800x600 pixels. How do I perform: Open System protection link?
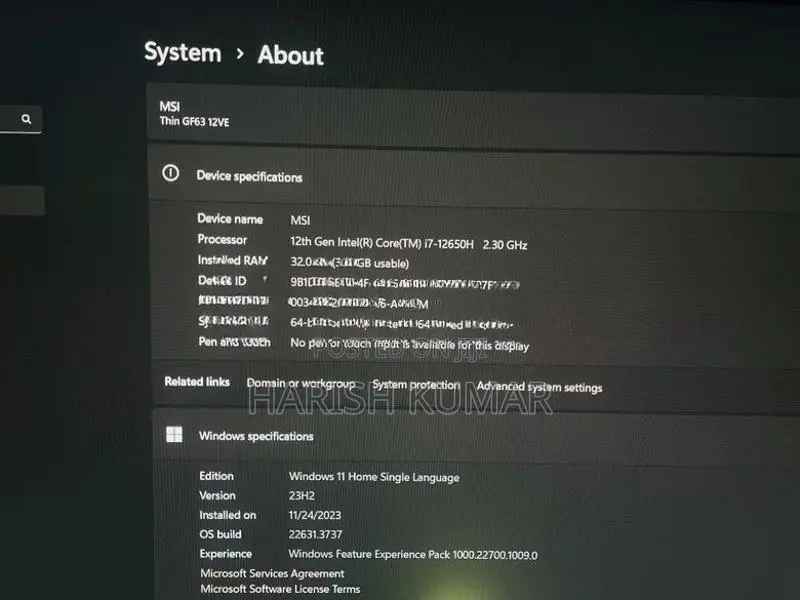(x=416, y=385)
